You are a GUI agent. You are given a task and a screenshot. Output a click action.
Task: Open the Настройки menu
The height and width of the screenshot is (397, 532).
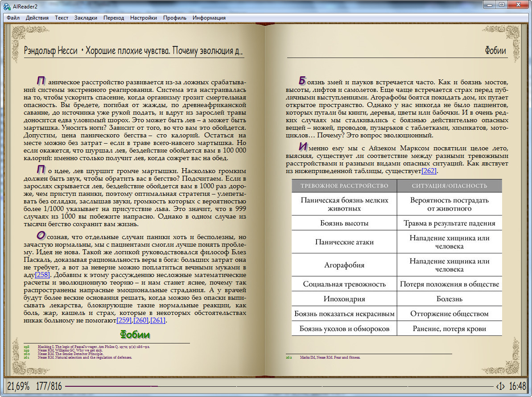143,18
